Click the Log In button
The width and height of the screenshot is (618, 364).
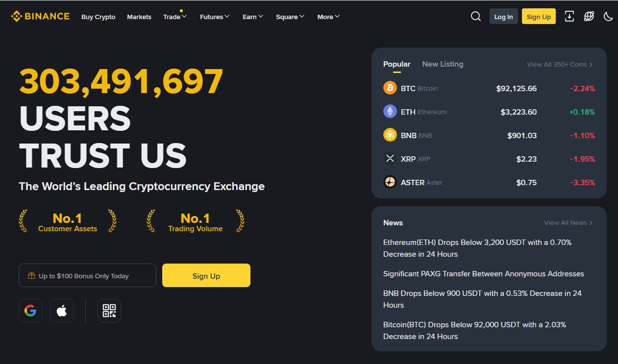point(503,17)
